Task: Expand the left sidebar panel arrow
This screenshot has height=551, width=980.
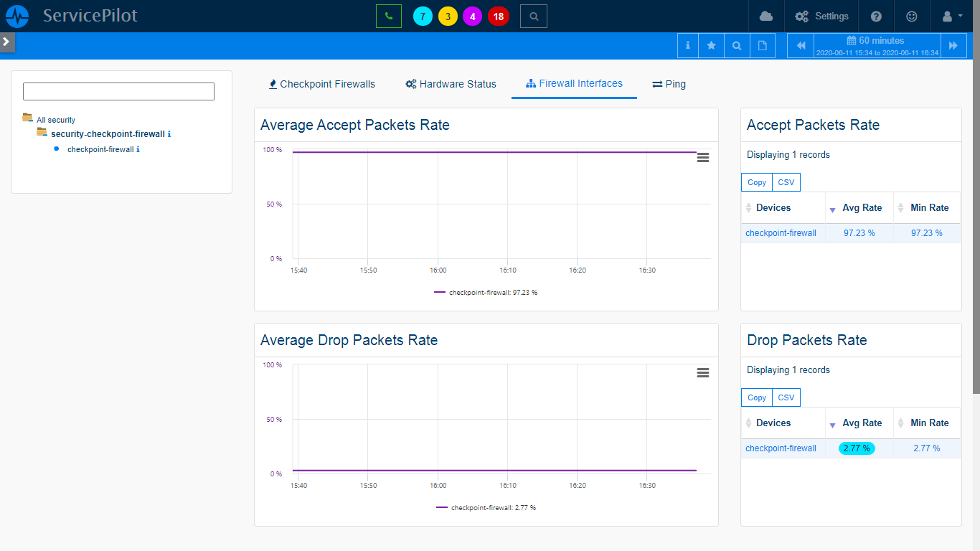Action: (x=7, y=42)
